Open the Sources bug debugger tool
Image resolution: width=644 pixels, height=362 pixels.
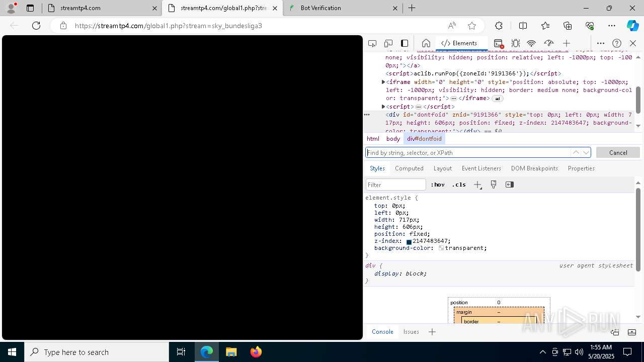516,43
